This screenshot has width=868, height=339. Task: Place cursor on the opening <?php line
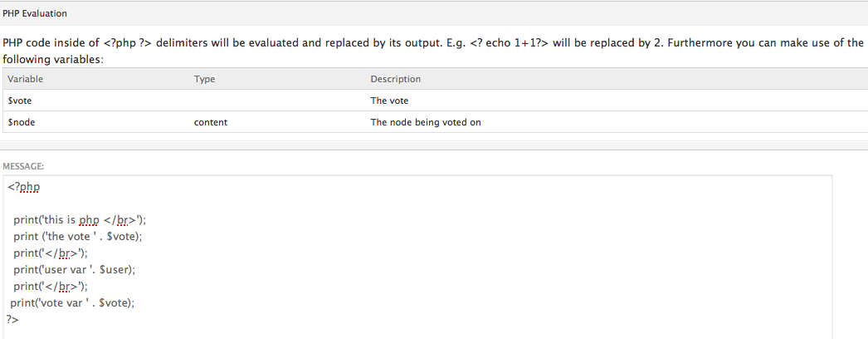[x=24, y=187]
